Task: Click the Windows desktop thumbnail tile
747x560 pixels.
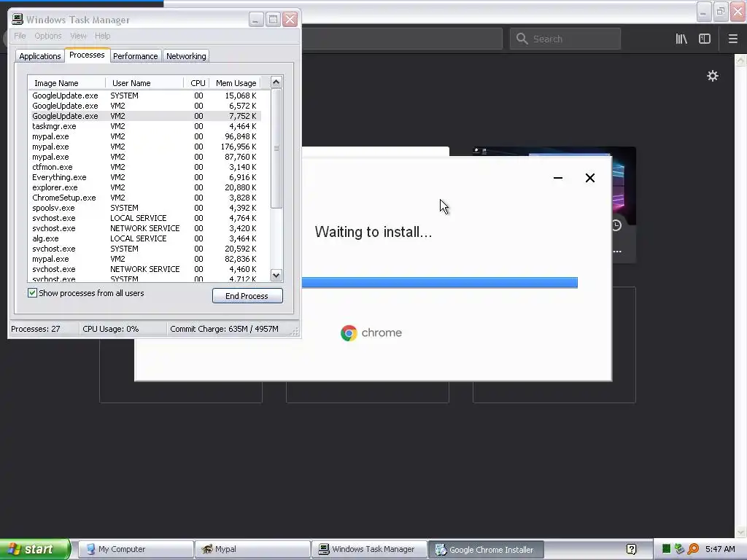Action: point(624,190)
